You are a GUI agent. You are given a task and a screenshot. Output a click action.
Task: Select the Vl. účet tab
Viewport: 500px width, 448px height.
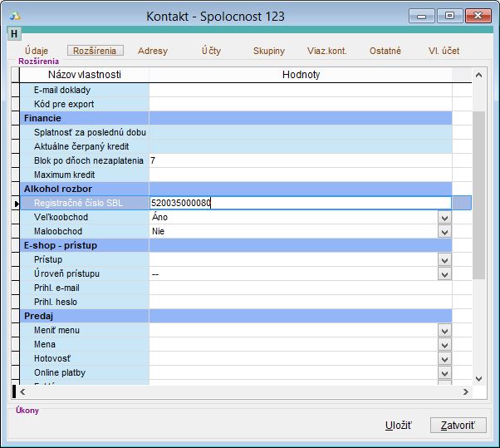click(444, 51)
